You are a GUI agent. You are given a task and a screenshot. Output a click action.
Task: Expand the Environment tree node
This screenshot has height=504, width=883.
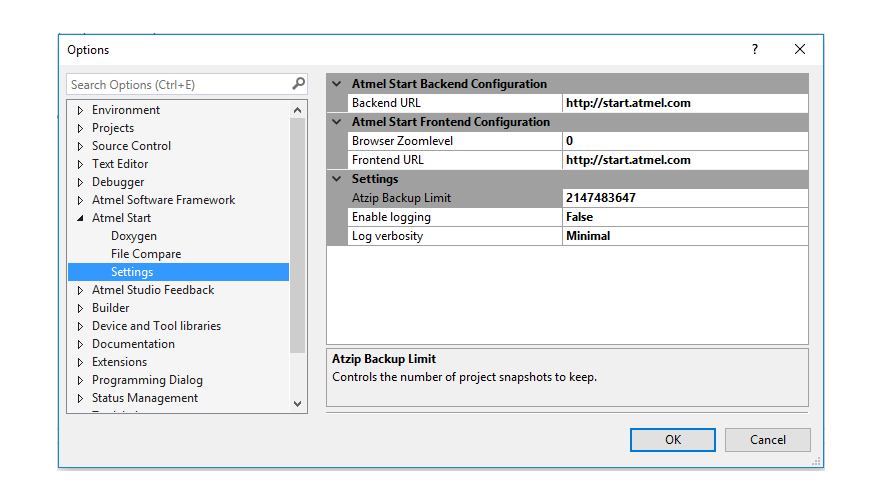[x=80, y=110]
